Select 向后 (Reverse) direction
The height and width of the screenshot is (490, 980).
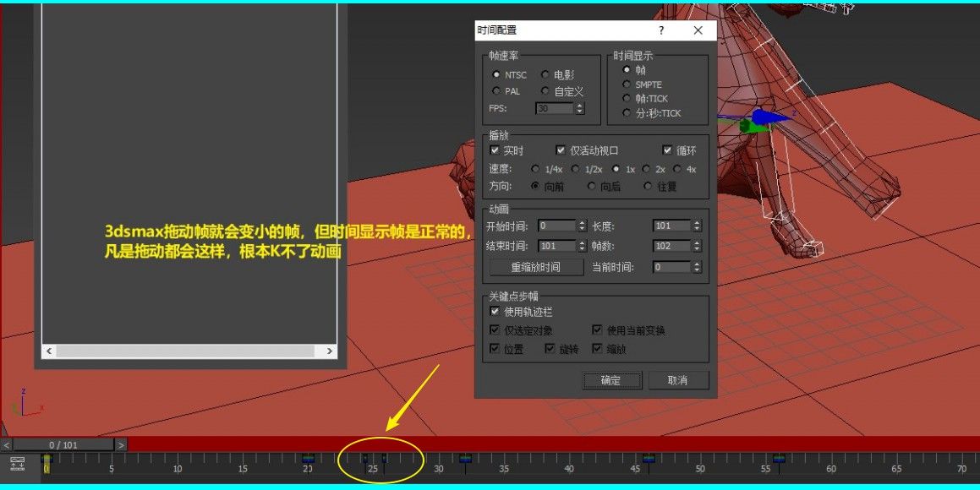[591, 186]
